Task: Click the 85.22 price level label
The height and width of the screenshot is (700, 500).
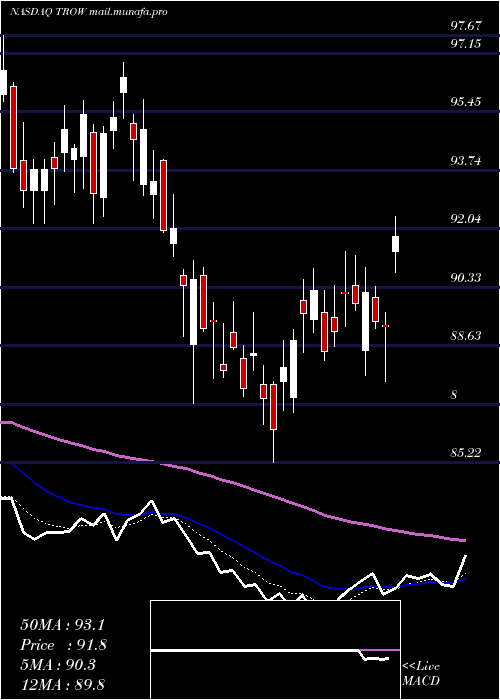Action: tap(466, 453)
